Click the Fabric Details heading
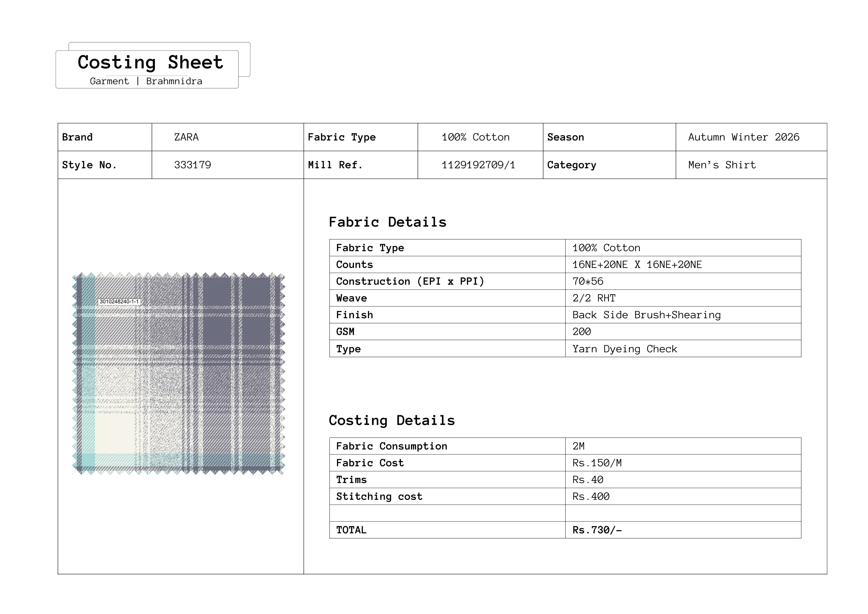The image size is (868, 614). coord(387,222)
